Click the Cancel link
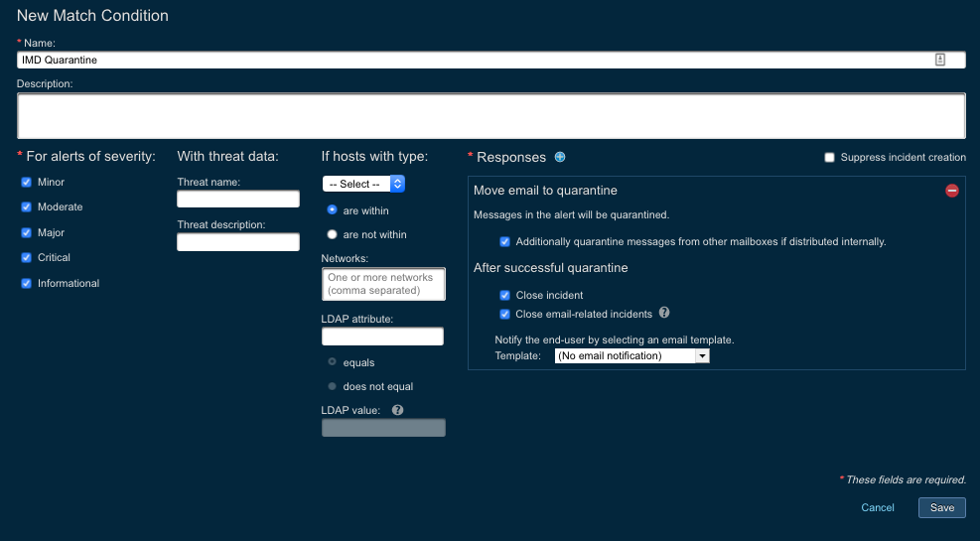 tap(878, 507)
